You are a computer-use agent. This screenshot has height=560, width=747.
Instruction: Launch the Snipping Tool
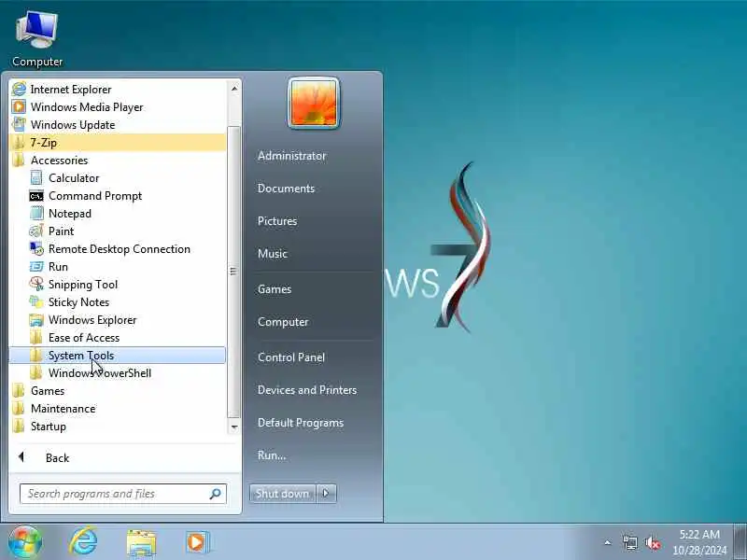(x=118, y=285)
